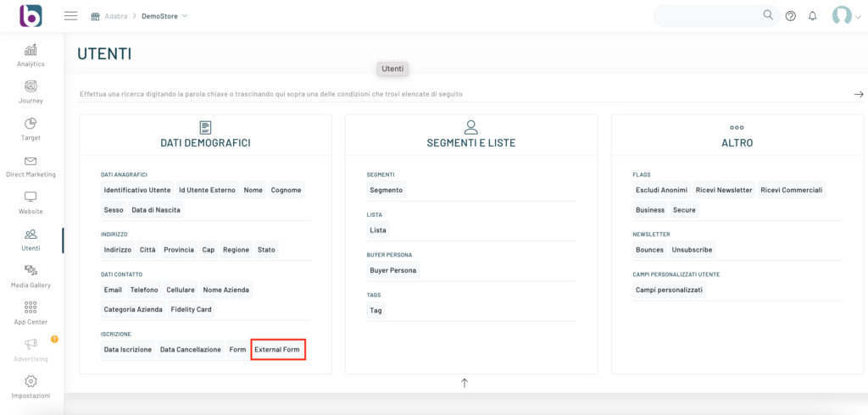Go to Target in the sidebar
The image size is (868, 415).
pos(31,124)
